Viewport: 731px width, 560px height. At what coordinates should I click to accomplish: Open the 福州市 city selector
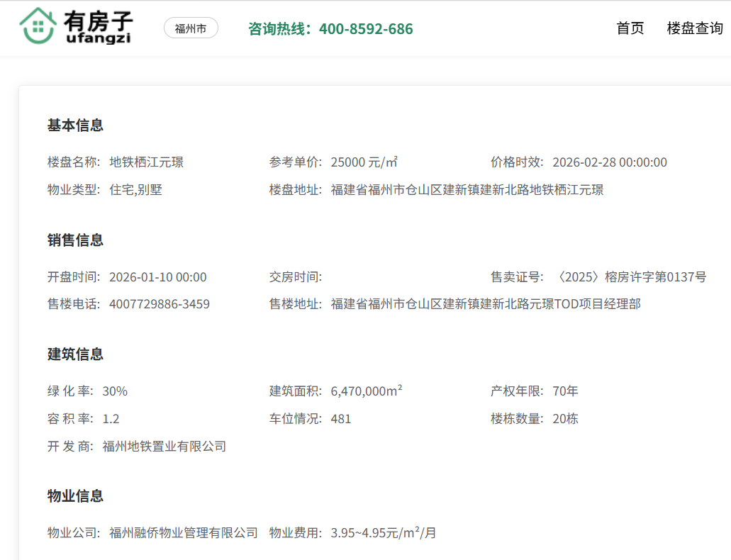191,28
